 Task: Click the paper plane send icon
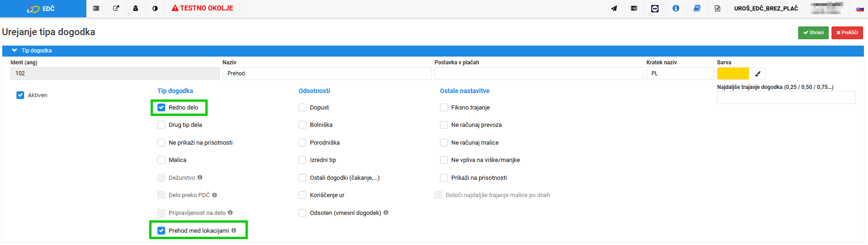614,8
